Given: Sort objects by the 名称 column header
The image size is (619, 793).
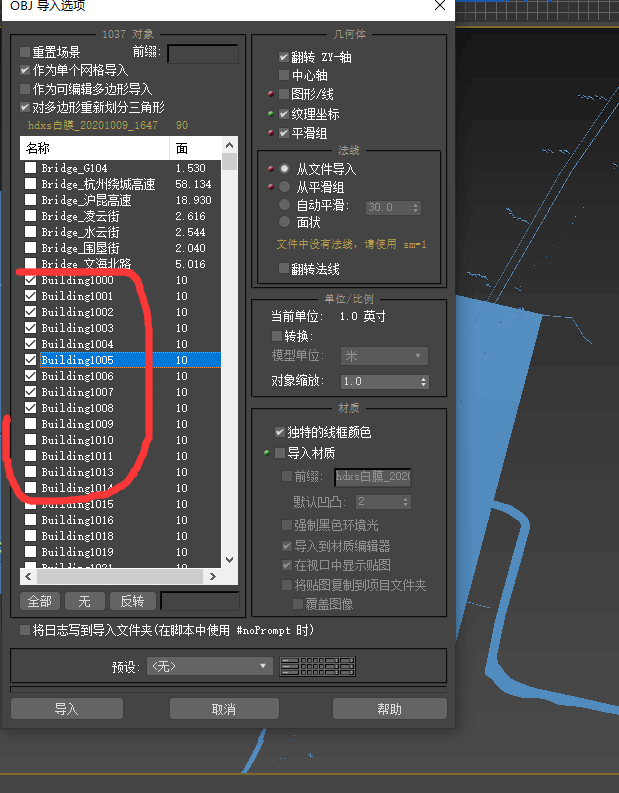Looking at the screenshot, I should 95,148.
